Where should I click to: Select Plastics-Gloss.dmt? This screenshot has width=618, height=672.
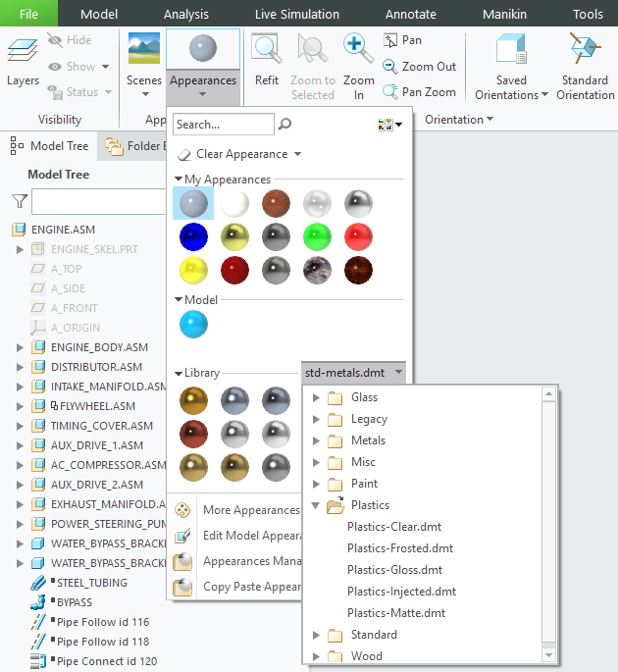click(394, 570)
